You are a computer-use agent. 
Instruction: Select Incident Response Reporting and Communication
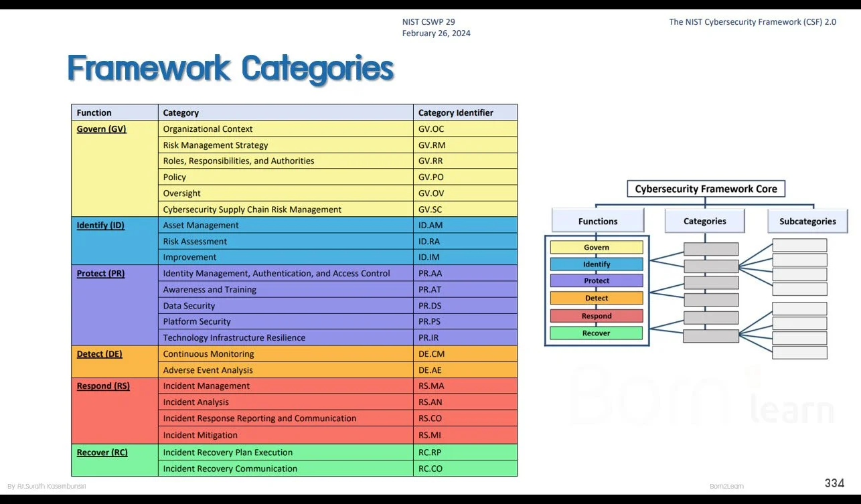tap(286, 418)
